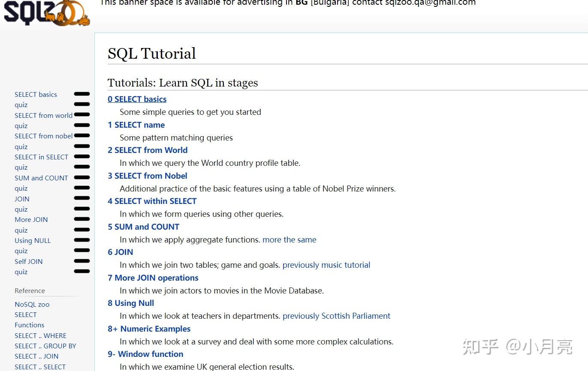Click the progress bar next to JOIN

(82, 198)
